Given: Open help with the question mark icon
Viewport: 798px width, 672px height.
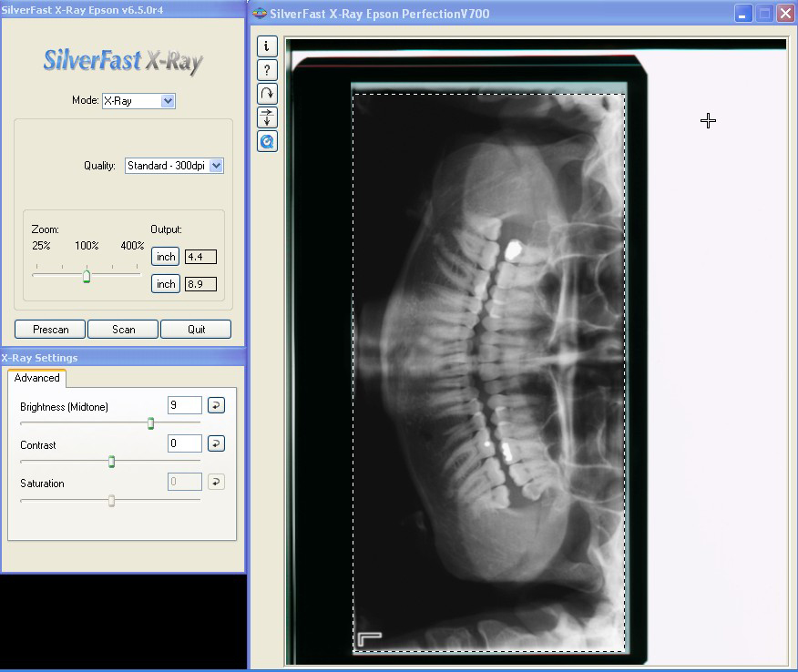Looking at the screenshot, I should coord(267,70).
